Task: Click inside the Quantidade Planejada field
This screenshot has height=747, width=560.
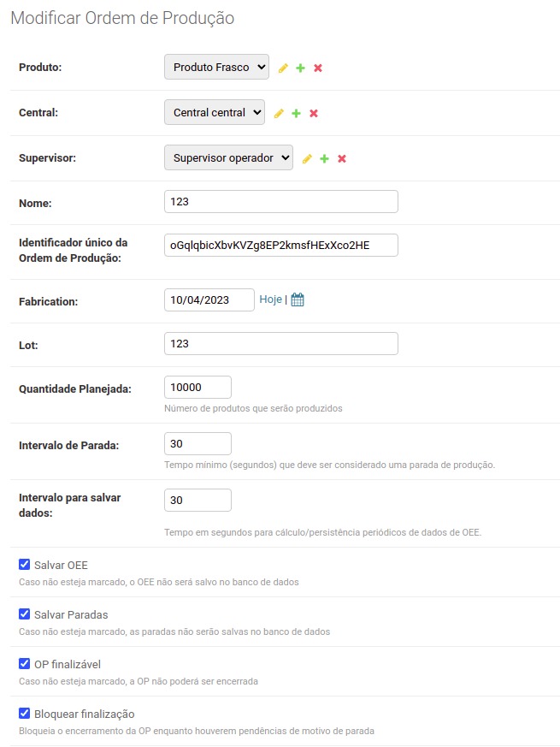Action: tap(197, 387)
